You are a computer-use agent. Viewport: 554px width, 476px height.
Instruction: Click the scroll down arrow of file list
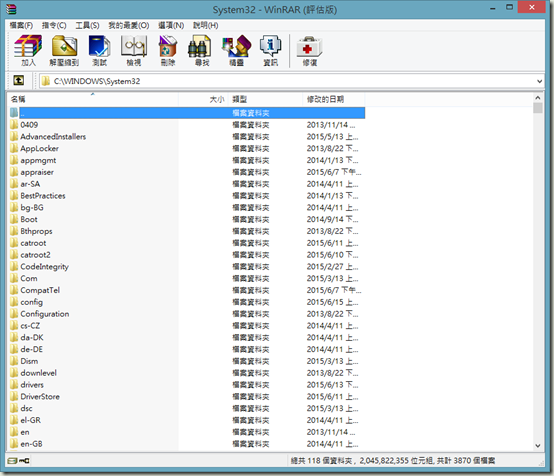point(538,446)
